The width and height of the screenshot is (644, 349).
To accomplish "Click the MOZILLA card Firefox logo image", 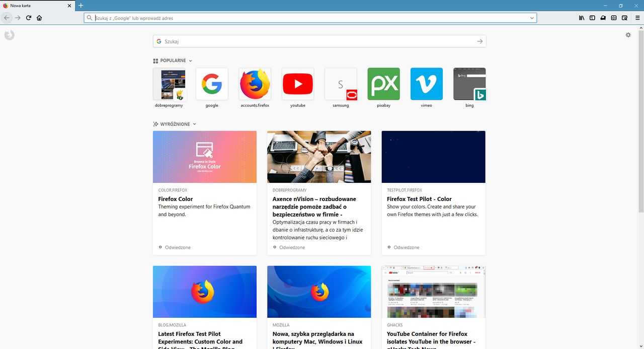I will [x=319, y=292].
